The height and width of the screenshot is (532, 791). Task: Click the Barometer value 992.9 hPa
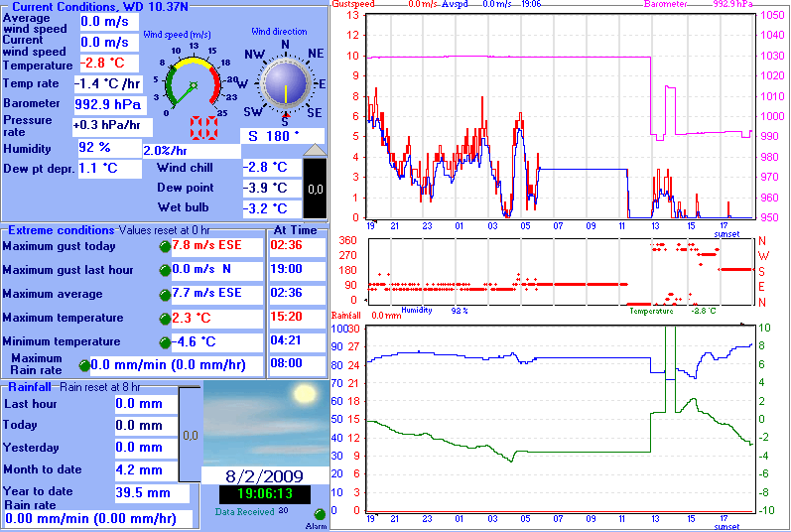click(109, 104)
